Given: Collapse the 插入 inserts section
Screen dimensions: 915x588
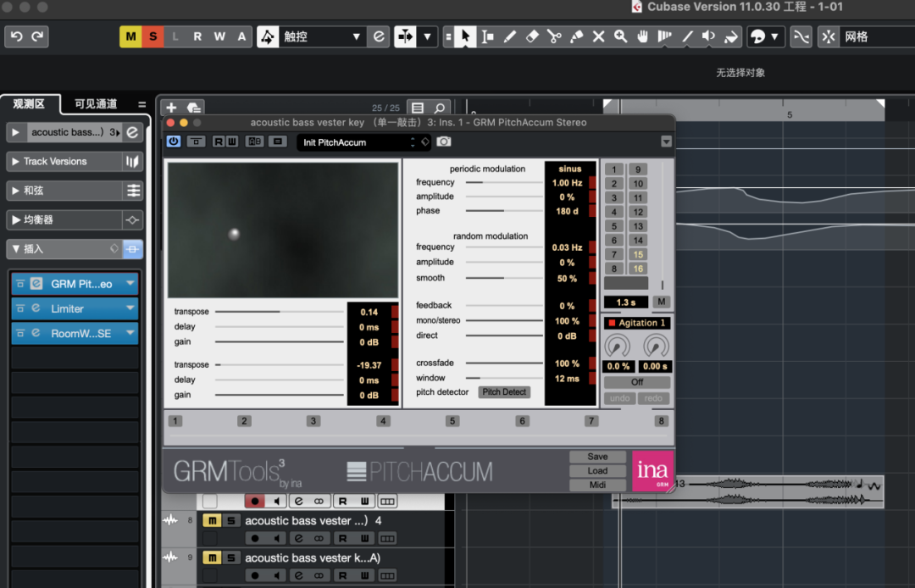Looking at the screenshot, I should tap(16, 249).
